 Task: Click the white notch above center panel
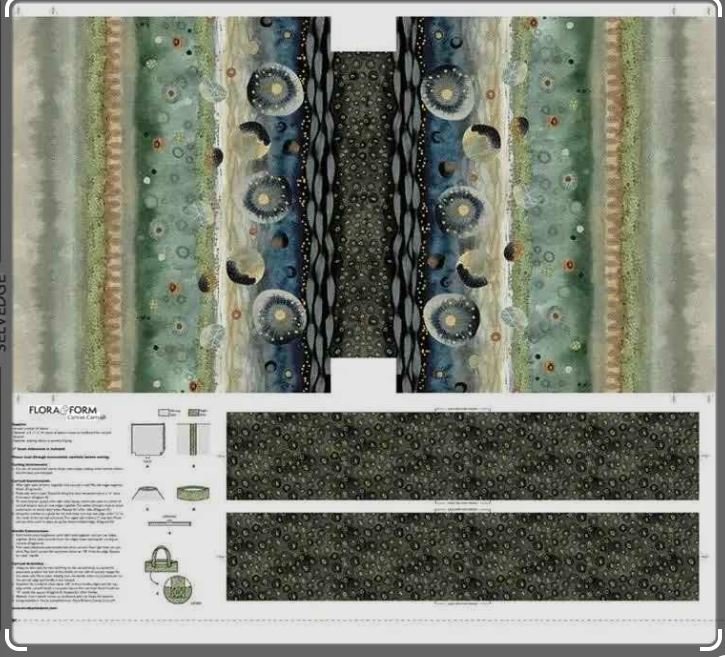(363, 33)
